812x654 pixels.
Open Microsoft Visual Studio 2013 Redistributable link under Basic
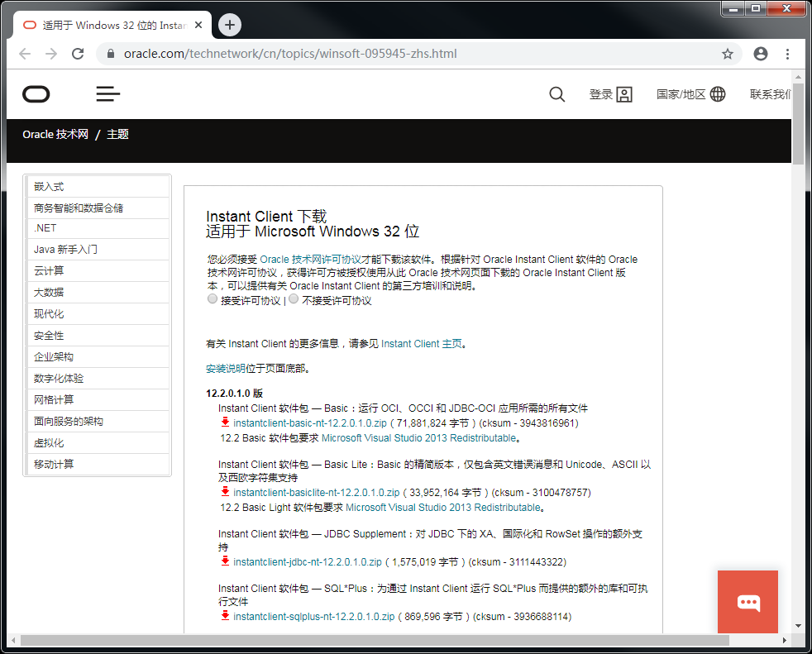(x=419, y=438)
